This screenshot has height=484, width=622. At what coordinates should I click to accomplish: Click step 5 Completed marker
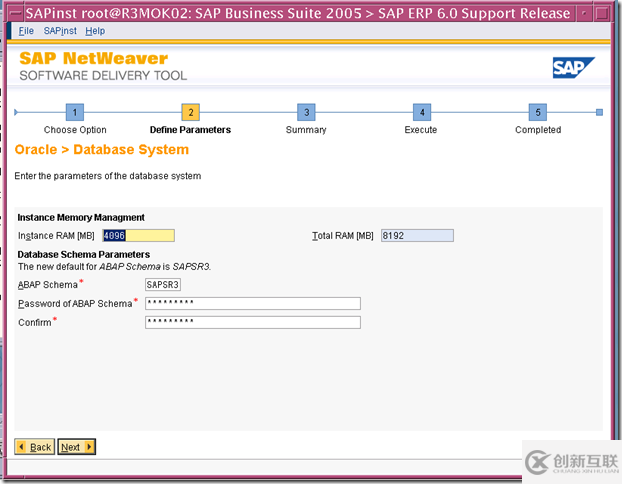click(538, 112)
